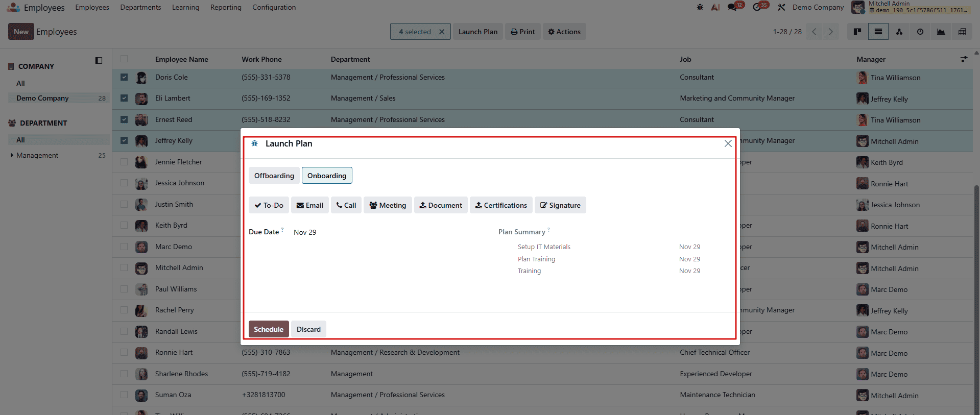Click the Email activity button
Image resolution: width=980 pixels, height=415 pixels.
click(310, 205)
